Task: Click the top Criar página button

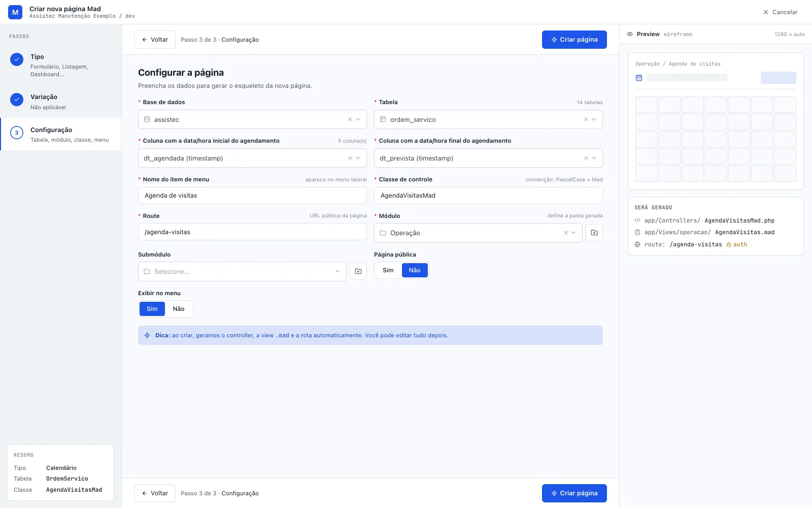Action: coord(574,40)
